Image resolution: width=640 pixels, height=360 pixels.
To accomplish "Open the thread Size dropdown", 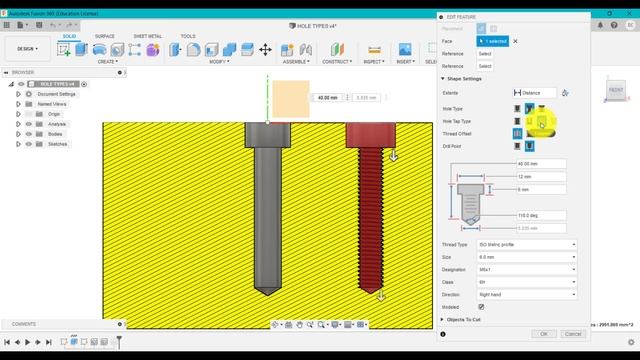I will pos(527,257).
